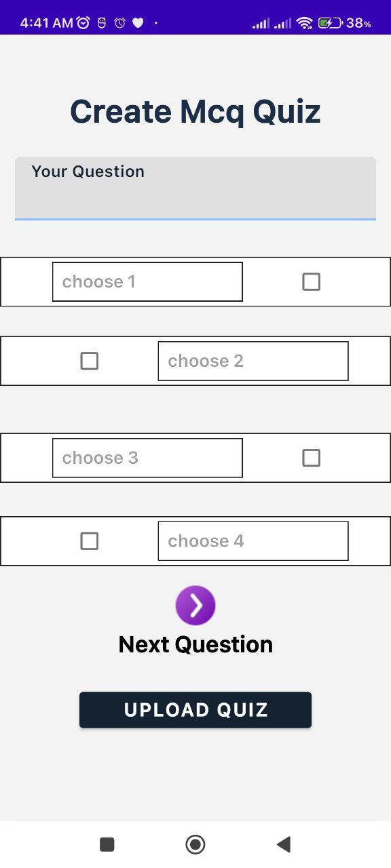The image size is (391, 868).
Task: Open the alarm clock status bar icon
Action: click(84, 22)
